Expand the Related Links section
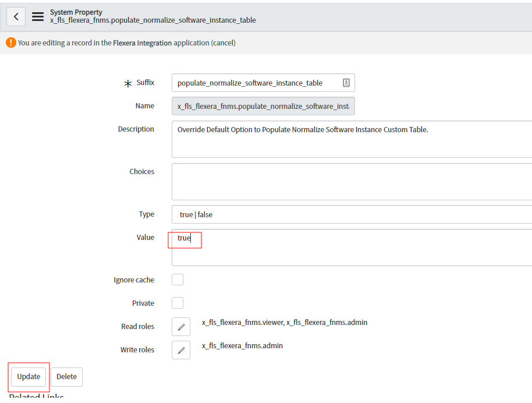Screen dimensions: 532x403 pos(36,397)
